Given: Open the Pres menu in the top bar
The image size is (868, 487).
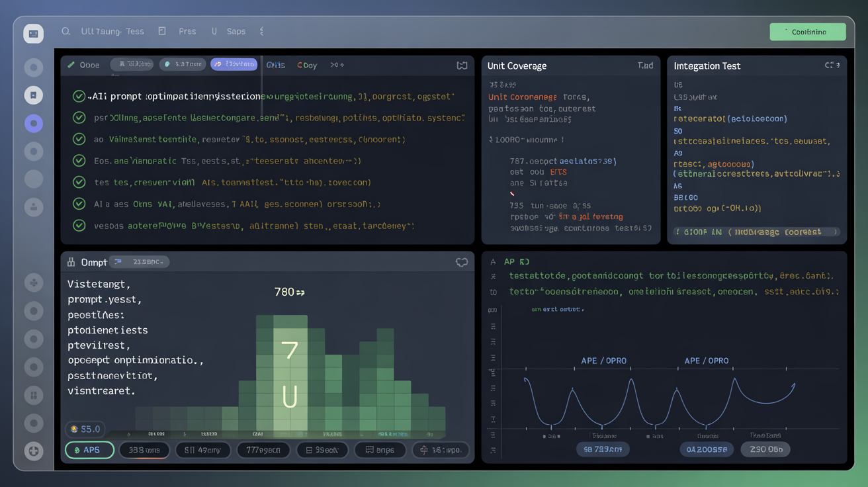Looking at the screenshot, I should [187, 31].
